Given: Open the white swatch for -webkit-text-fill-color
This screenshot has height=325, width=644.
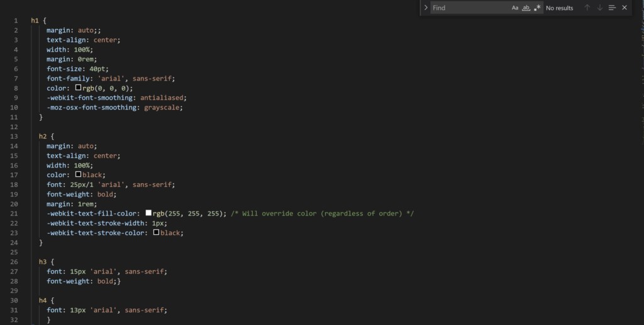Looking at the screenshot, I should pyautogui.click(x=148, y=213).
